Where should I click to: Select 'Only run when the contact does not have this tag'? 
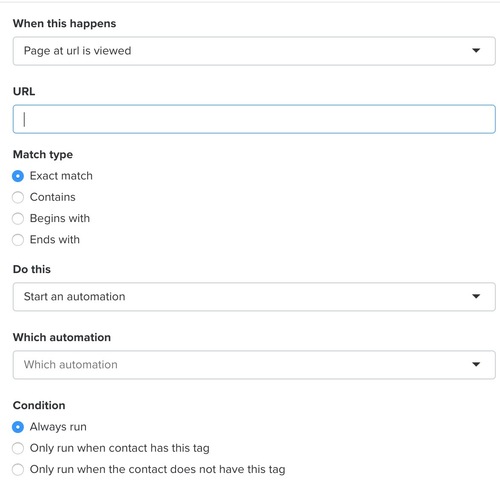click(x=18, y=470)
